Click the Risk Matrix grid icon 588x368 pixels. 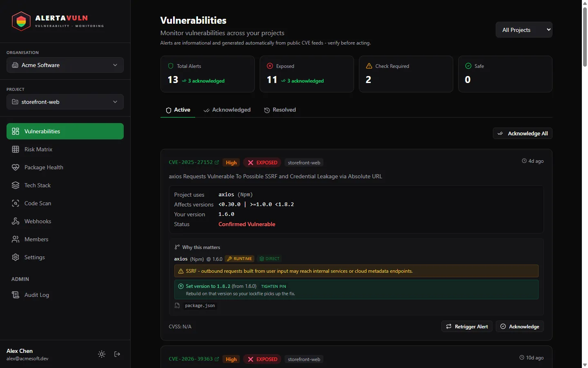(x=16, y=149)
